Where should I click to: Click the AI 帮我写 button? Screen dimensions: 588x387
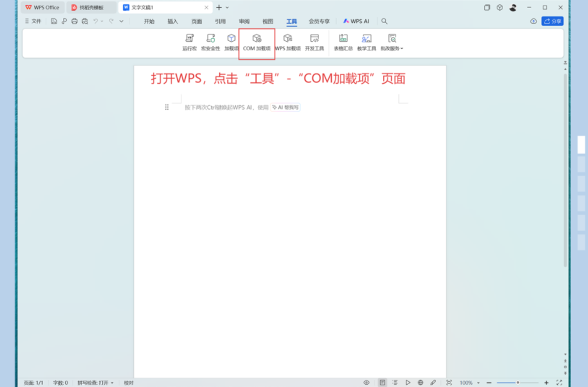[286, 107]
